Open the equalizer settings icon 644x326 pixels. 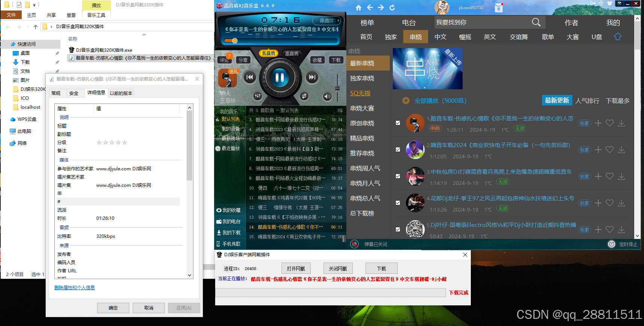[258, 96]
